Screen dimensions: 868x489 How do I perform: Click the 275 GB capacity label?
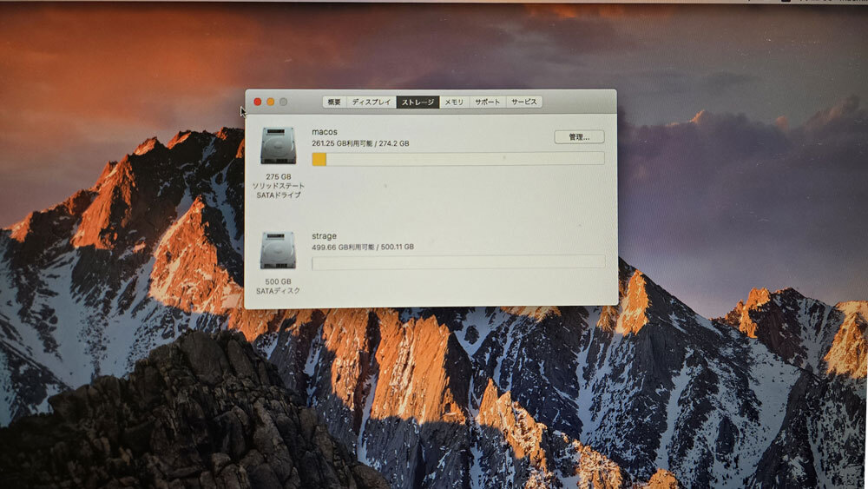point(279,176)
